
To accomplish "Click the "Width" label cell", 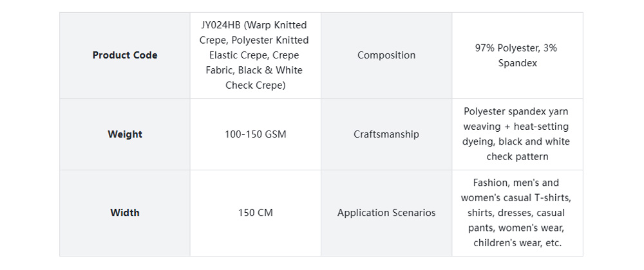I will click(125, 213).
